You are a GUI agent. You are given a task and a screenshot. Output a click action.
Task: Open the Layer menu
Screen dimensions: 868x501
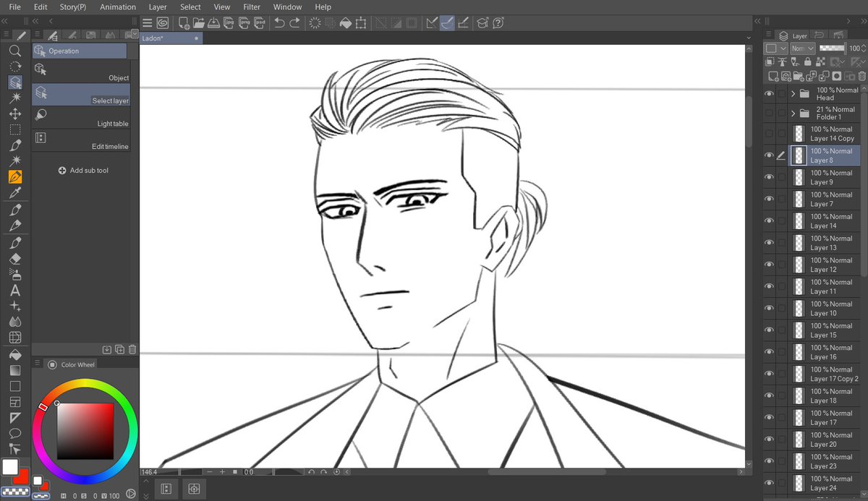158,7
